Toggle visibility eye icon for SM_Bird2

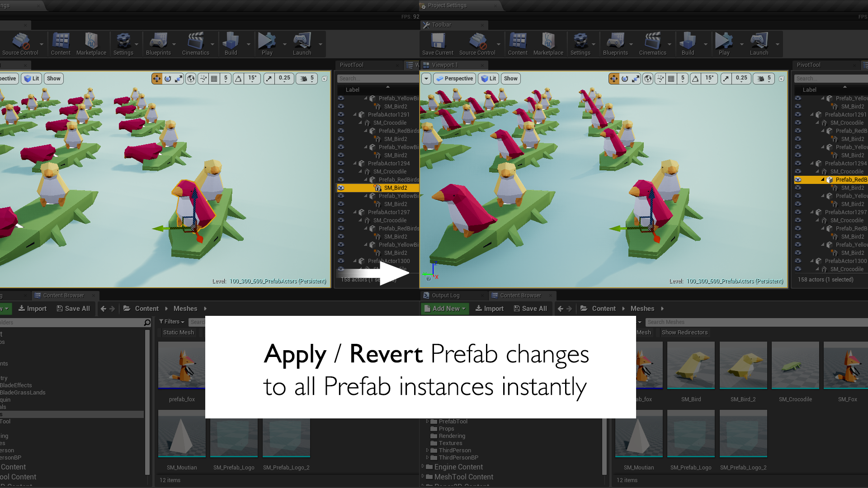(x=340, y=188)
